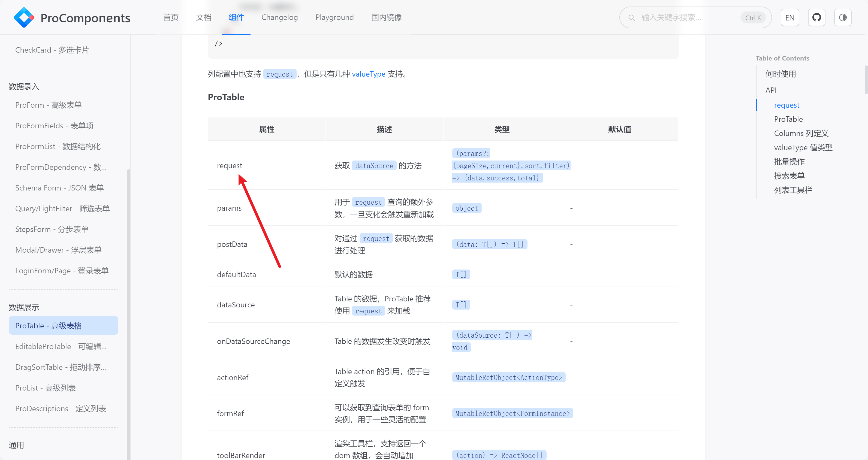Jump to 搜索表单 in table of contents

click(789, 176)
